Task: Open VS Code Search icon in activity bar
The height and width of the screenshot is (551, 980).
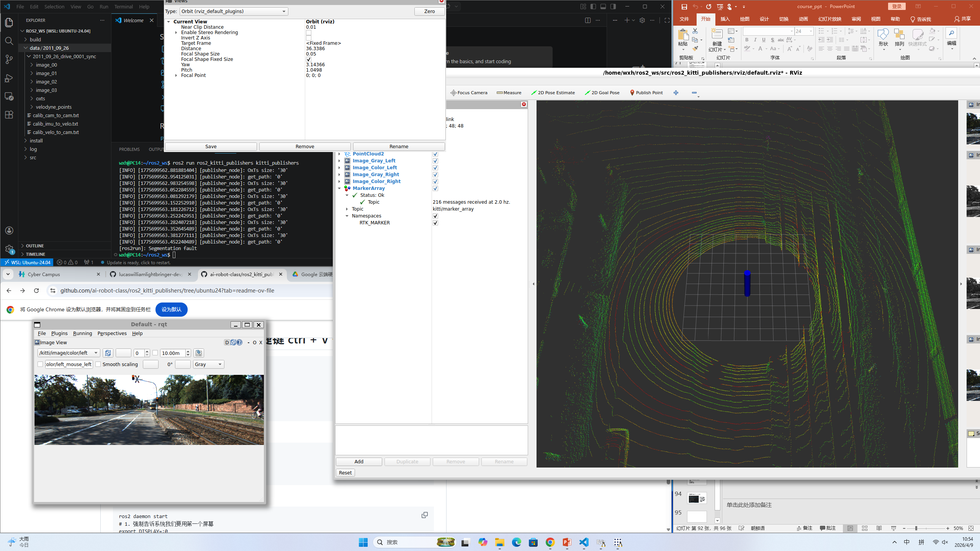Action: coord(9,41)
